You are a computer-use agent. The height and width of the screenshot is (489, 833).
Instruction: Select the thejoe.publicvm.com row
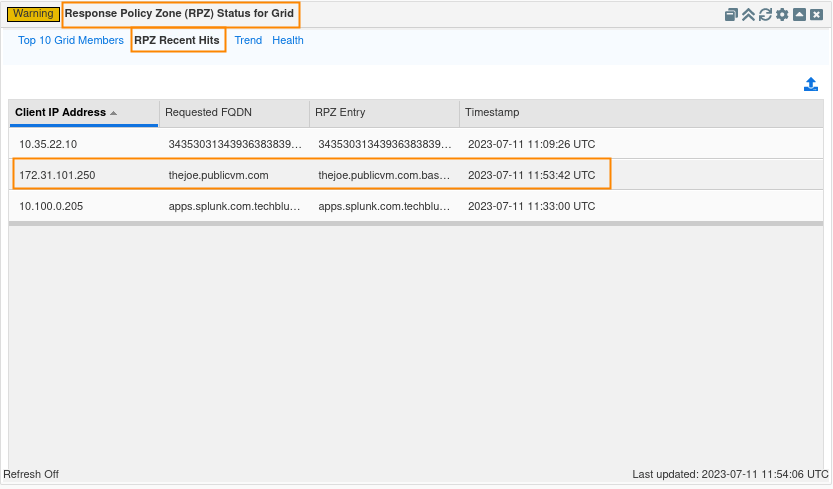point(416,175)
